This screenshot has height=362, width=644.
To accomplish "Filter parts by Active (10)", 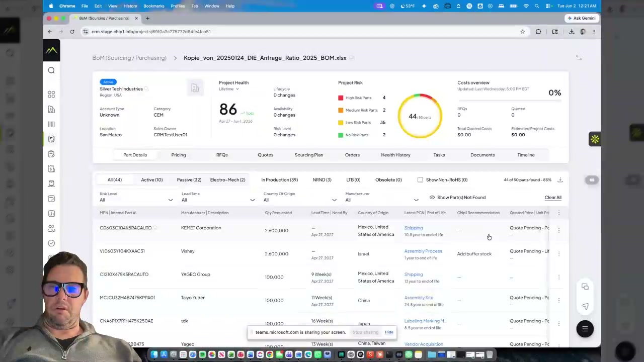I will [x=151, y=180].
